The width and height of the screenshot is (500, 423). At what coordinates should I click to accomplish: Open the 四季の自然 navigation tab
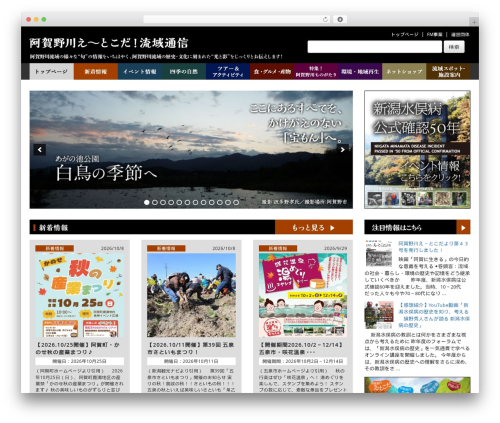click(x=184, y=71)
